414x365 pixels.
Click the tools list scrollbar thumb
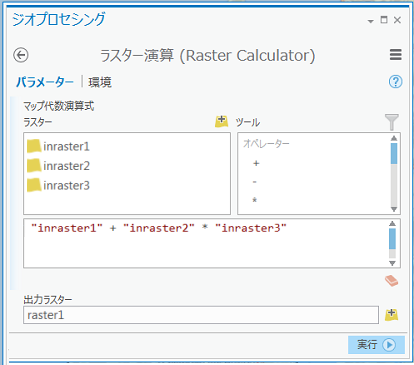click(x=394, y=153)
